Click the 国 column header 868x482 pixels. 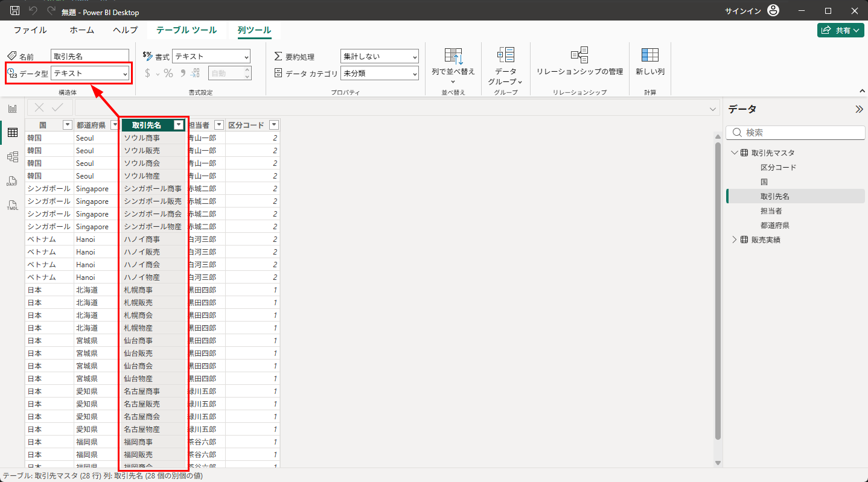coord(43,125)
